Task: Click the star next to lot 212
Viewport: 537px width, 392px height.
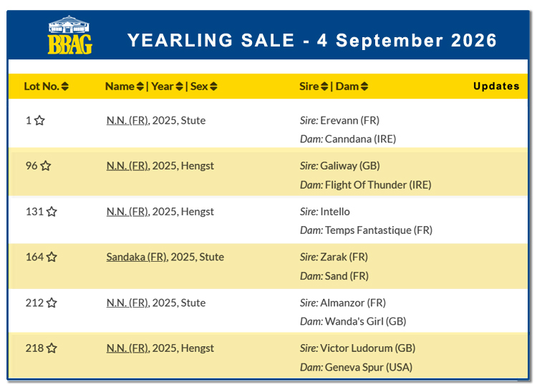Action: tap(52, 303)
